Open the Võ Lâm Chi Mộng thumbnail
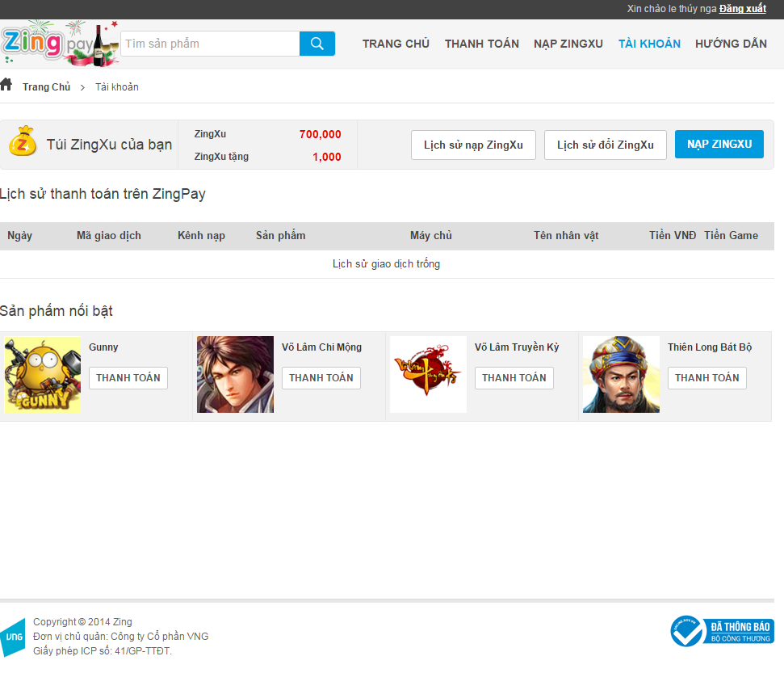 click(235, 374)
